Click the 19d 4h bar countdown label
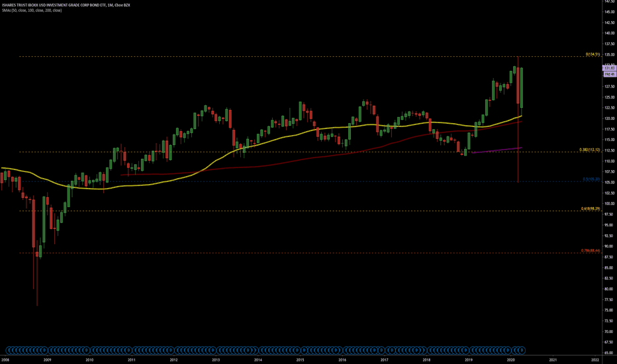Screen dimensions: 617x364 pos(609,74)
